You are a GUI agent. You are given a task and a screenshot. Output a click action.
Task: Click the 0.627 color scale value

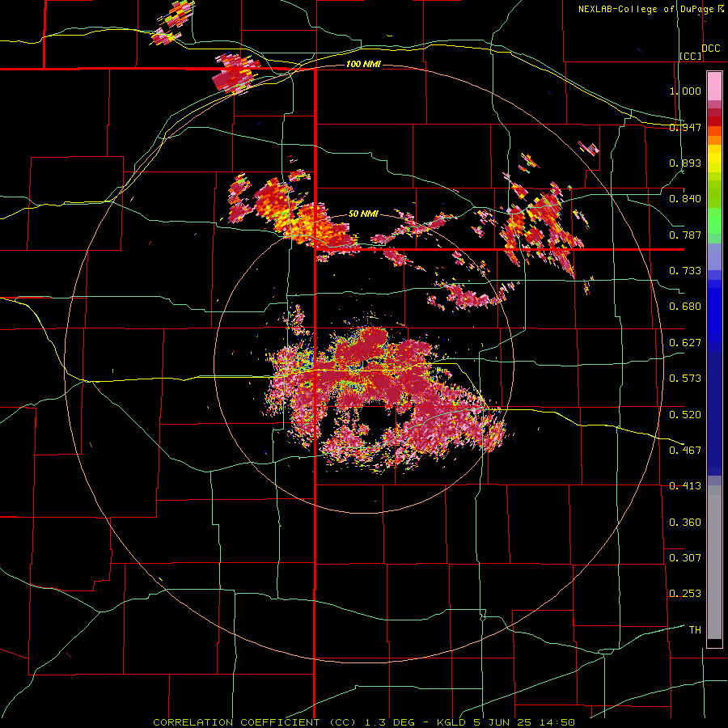tap(685, 343)
